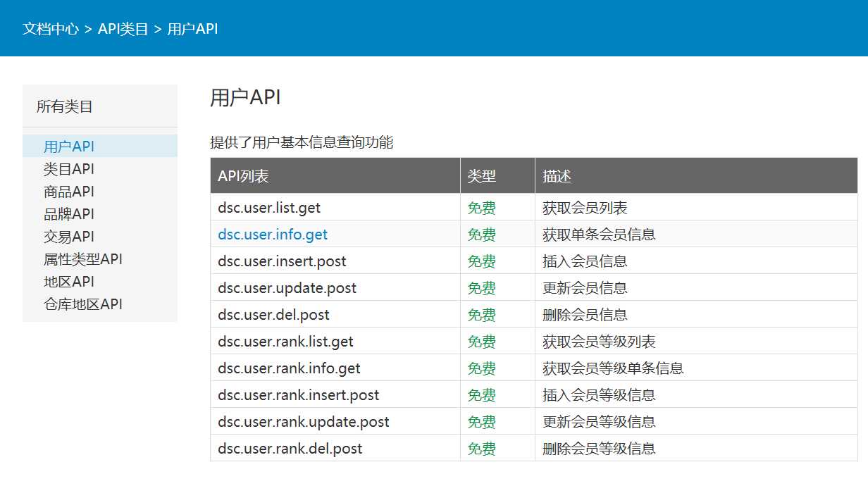Open dsc.user.rank.insert.post API
The width and height of the screenshot is (868, 486).
299,395
